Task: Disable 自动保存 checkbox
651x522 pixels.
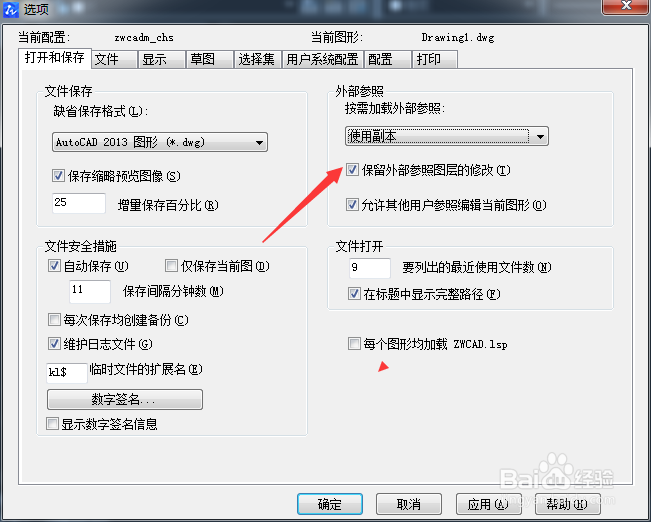Action: click(x=54, y=266)
